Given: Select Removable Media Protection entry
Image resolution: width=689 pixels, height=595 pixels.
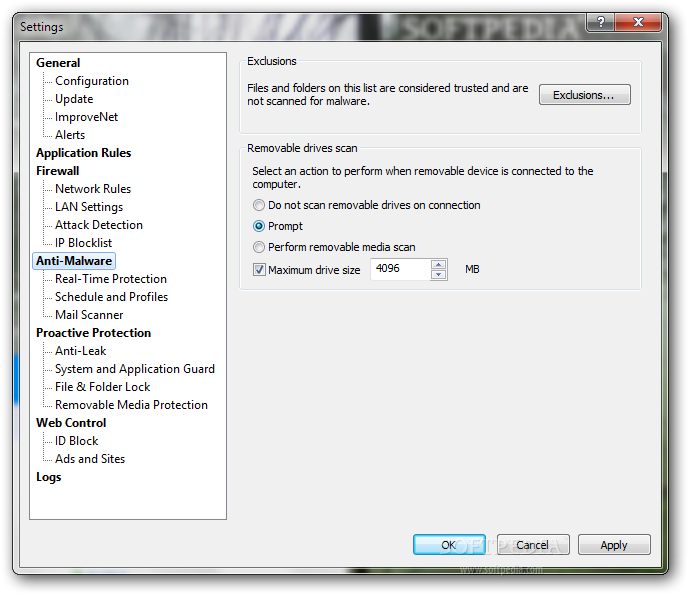Looking at the screenshot, I should tap(131, 405).
